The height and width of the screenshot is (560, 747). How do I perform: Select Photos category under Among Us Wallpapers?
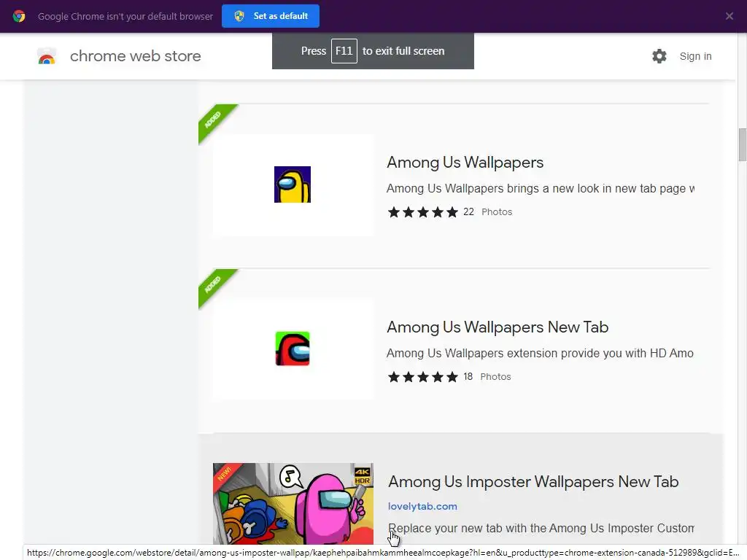click(x=497, y=212)
